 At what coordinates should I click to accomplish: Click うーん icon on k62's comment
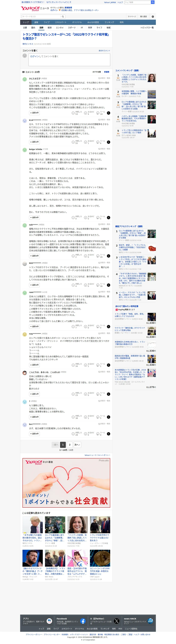pyautogui.click(x=98, y=285)
